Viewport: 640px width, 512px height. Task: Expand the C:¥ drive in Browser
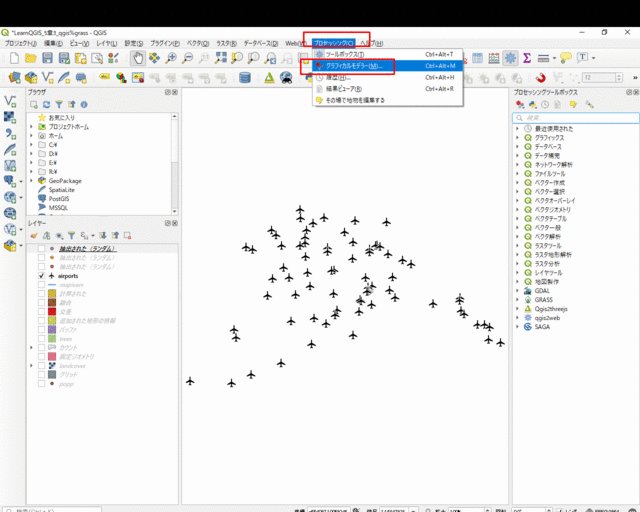[31, 145]
